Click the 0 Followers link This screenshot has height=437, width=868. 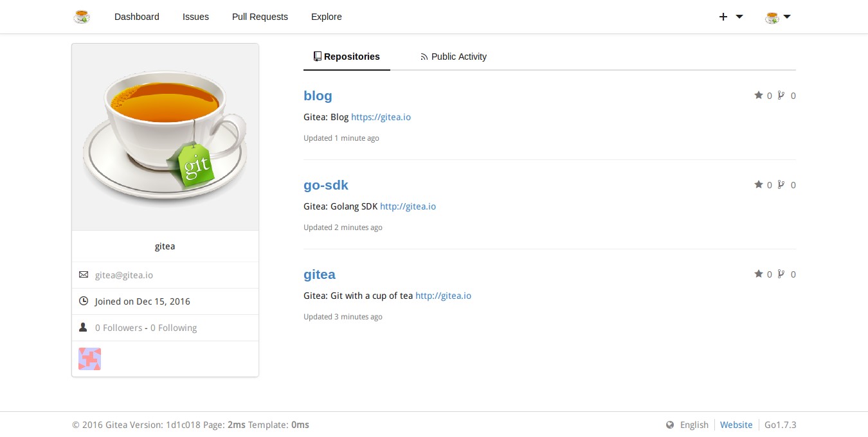(x=118, y=328)
